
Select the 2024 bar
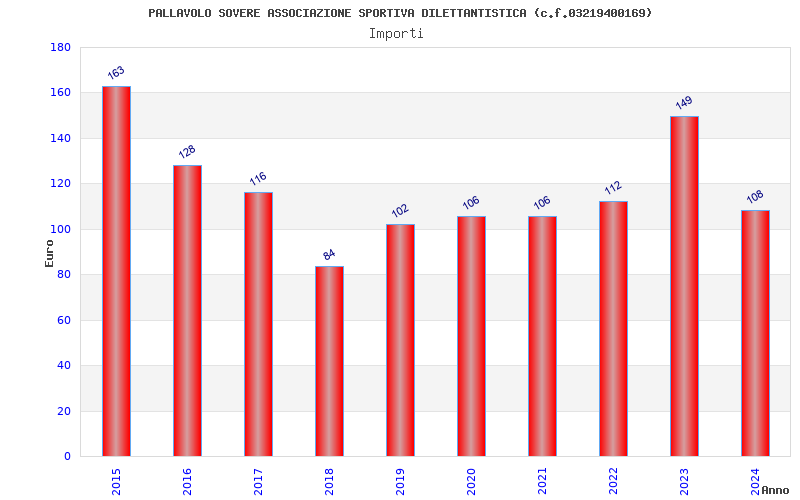(755, 333)
